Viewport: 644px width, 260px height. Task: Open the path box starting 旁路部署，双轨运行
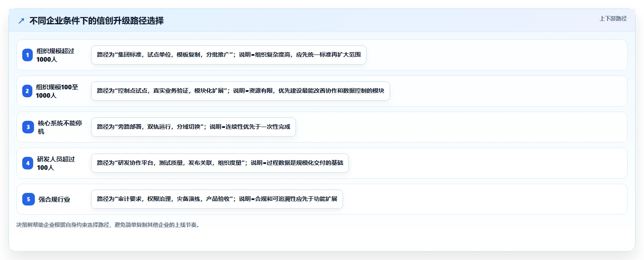194,127
